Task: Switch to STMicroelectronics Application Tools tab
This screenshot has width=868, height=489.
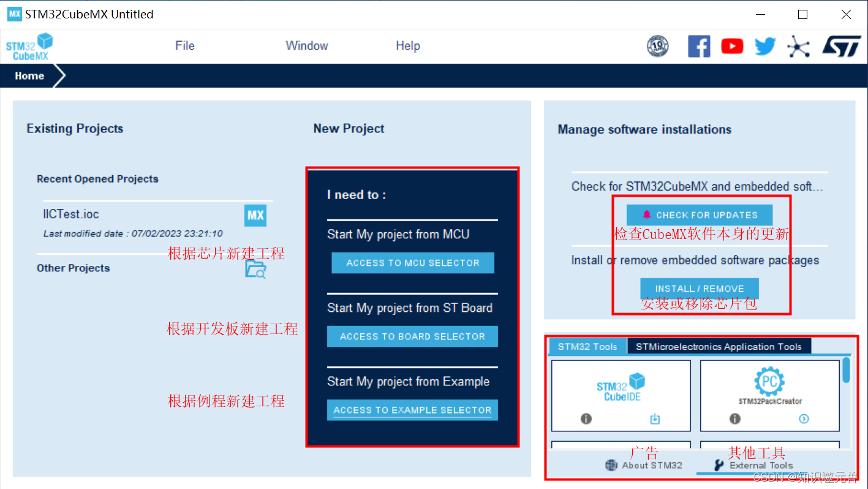Action: [x=719, y=346]
